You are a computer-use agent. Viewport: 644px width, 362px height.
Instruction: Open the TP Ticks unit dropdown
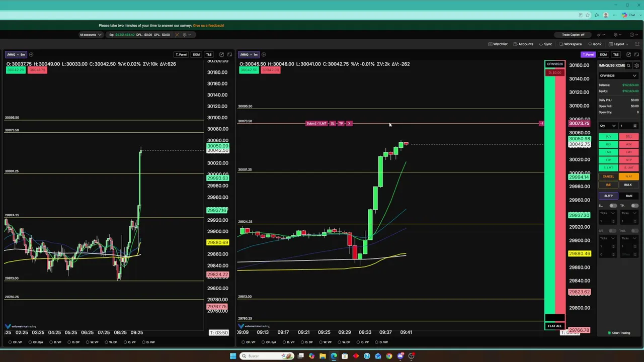click(x=629, y=213)
